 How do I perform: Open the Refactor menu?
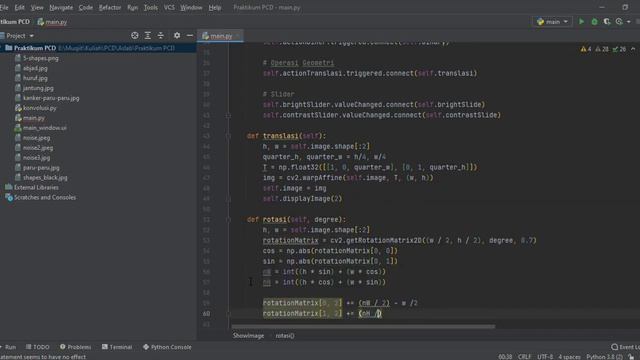110,7
